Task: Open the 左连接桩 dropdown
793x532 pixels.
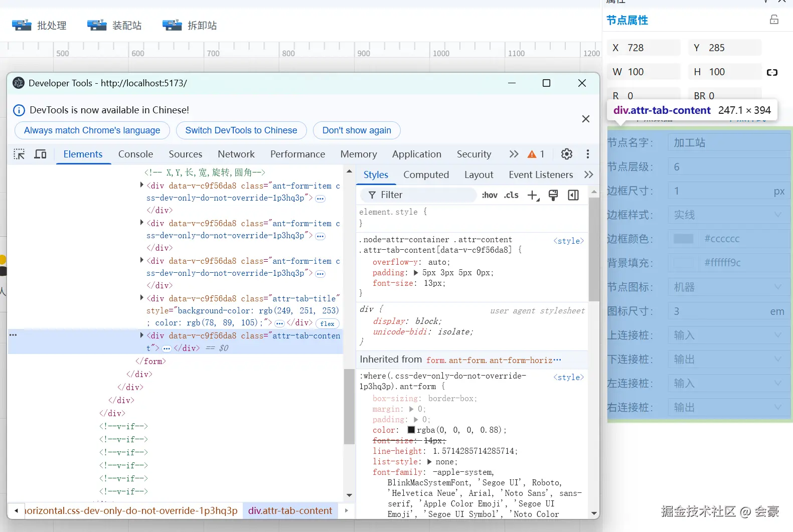Action: coord(728,383)
